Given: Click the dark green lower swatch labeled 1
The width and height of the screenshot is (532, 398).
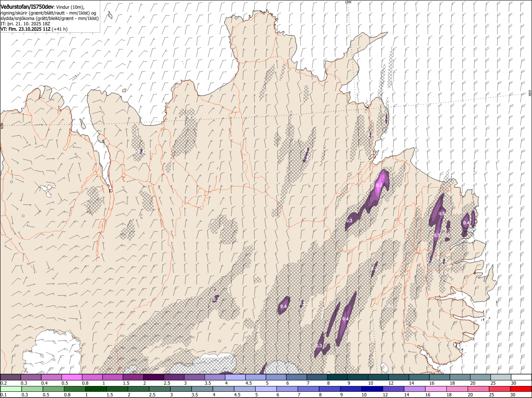Looking at the screenshot, I should (x=96, y=389).
